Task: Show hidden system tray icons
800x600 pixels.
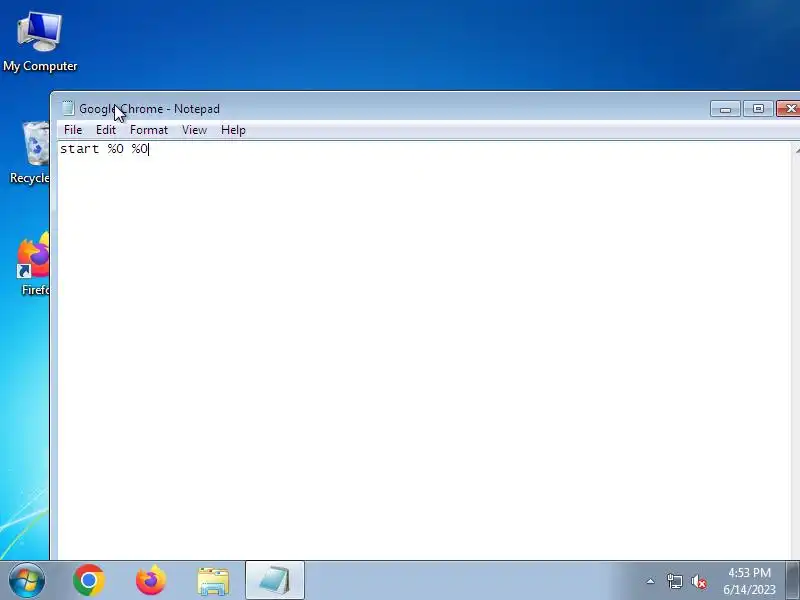Action: [x=650, y=581]
